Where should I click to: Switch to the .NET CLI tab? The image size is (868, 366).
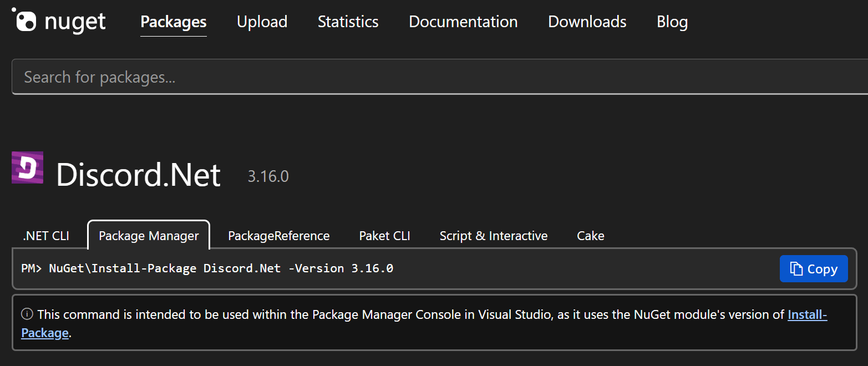point(46,236)
